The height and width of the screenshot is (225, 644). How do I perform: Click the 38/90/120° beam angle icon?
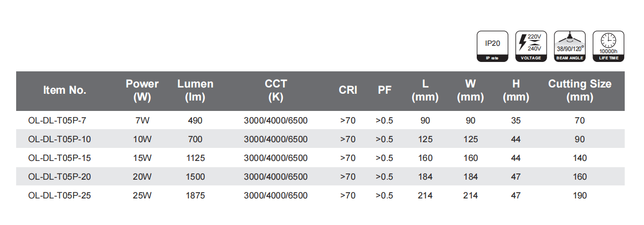point(569,46)
